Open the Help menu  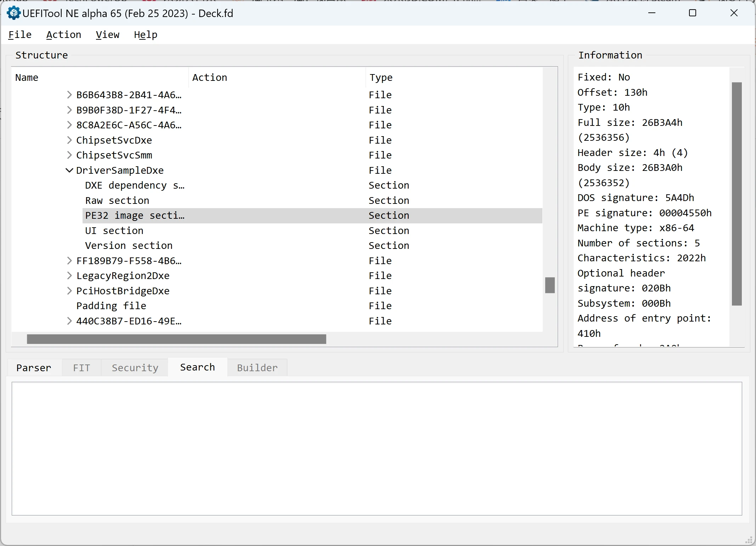coord(146,35)
